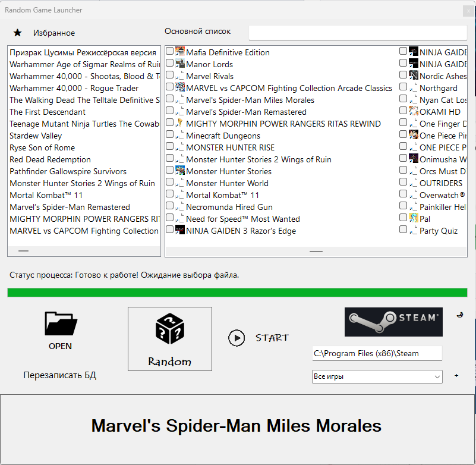476x465 pixels.
Task: Click the Northgard placeholder icon
Action: click(414, 87)
